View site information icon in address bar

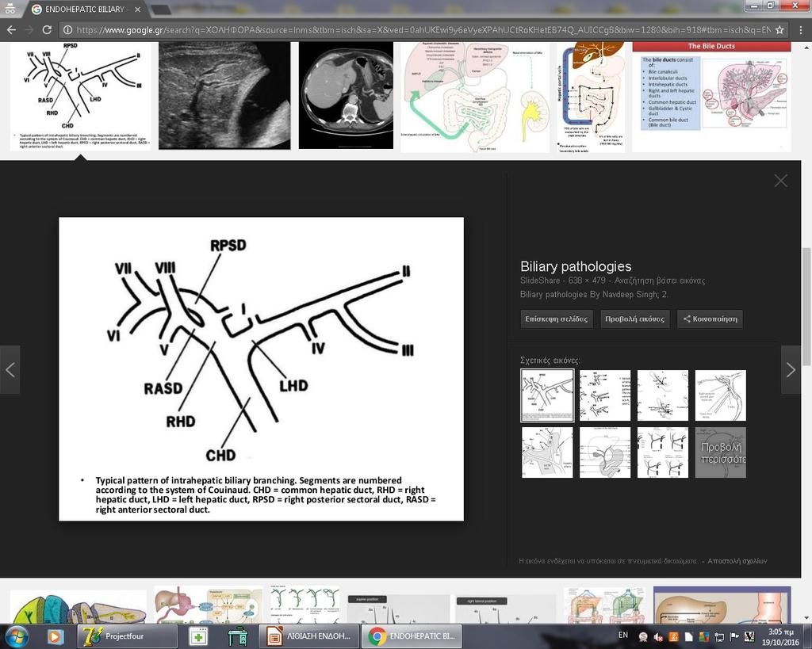67,30
